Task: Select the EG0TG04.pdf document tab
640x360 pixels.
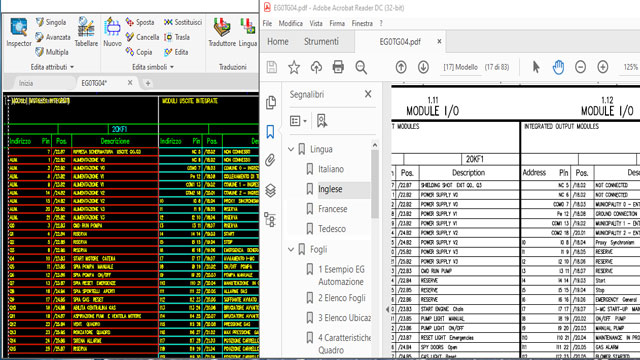Action: [400, 42]
